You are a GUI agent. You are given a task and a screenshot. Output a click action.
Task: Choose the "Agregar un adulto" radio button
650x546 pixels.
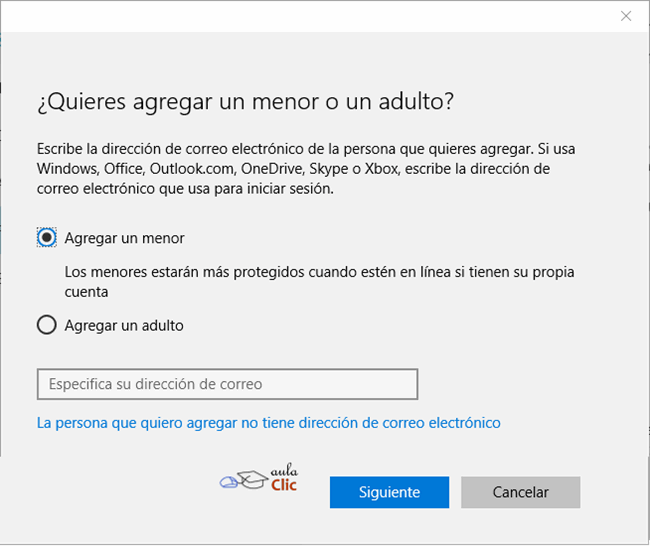47,325
